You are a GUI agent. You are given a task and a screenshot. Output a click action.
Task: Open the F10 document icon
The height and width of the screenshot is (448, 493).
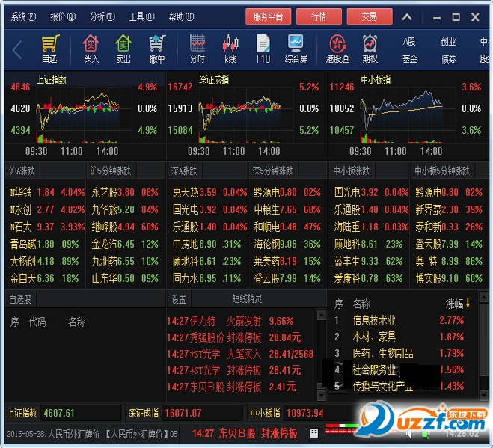click(263, 48)
